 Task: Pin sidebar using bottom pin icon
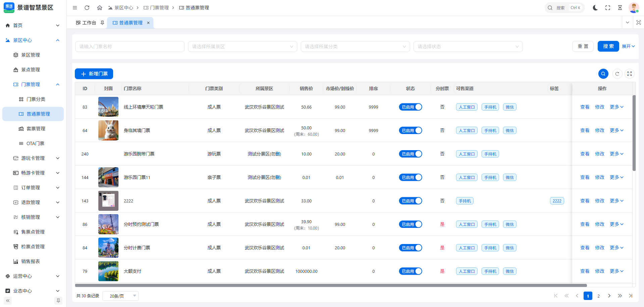pyautogui.click(x=58, y=301)
